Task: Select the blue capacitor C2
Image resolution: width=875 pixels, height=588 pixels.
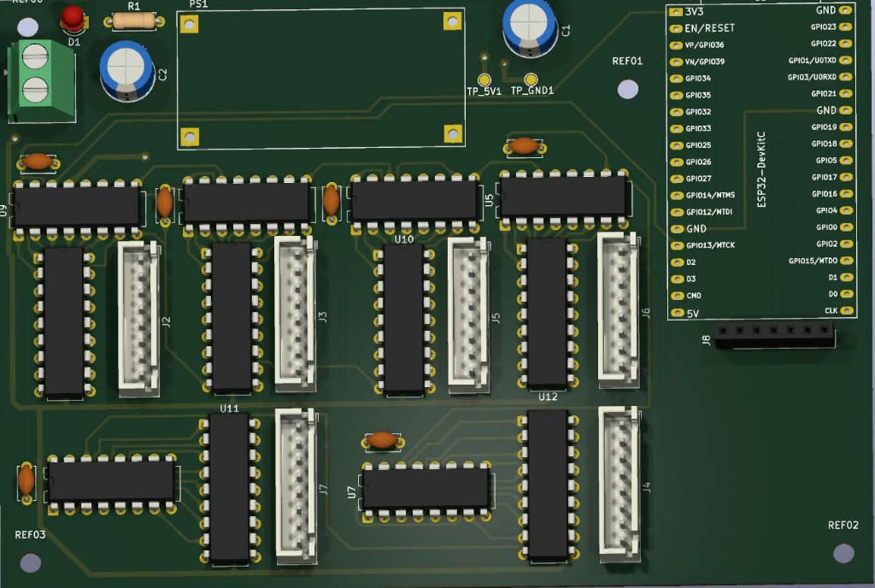Action: coord(127,72)
